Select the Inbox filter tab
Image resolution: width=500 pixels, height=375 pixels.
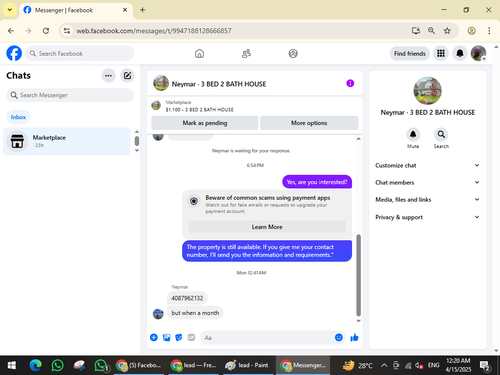tap(18, 117)
